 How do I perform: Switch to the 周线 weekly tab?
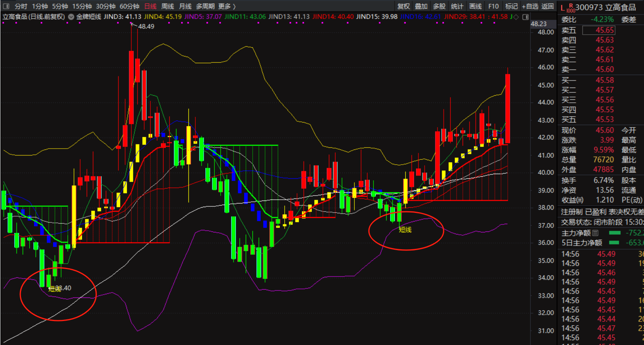[x=168, y=6]
